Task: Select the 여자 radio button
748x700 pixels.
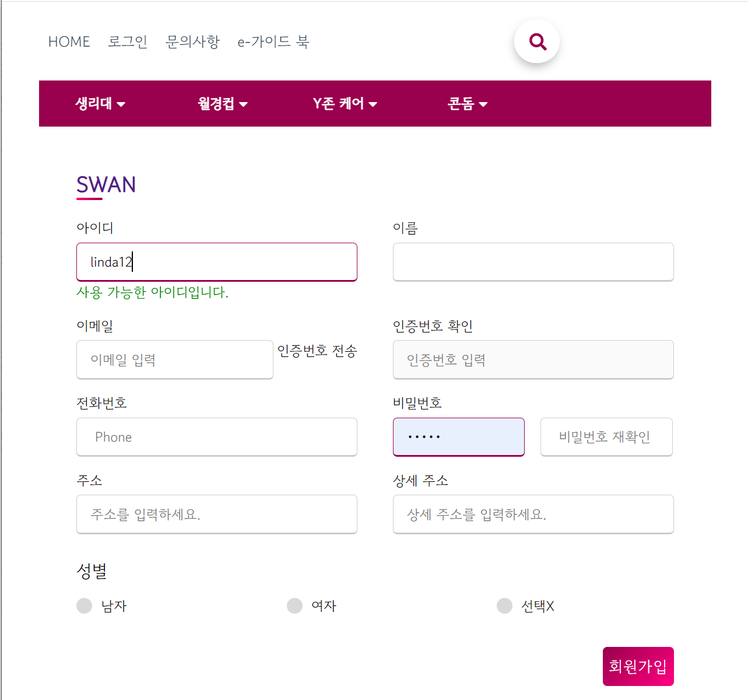Action: [x=295, y=606]
